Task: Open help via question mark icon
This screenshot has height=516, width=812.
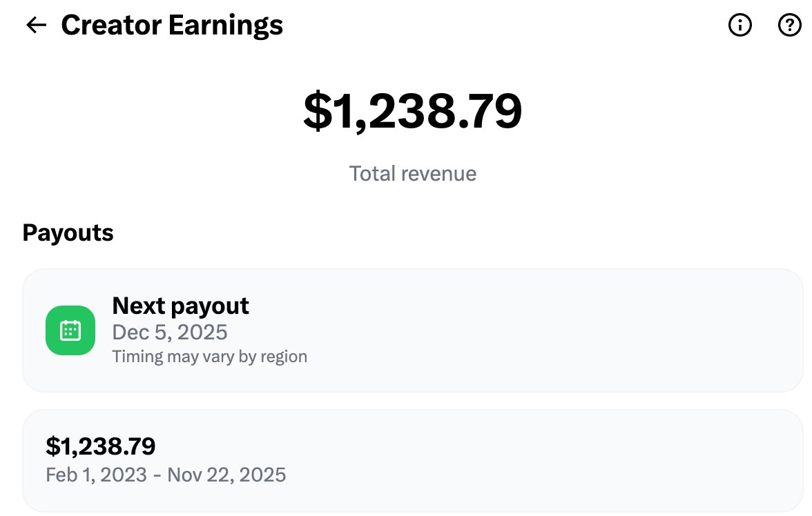Action: 789,26
